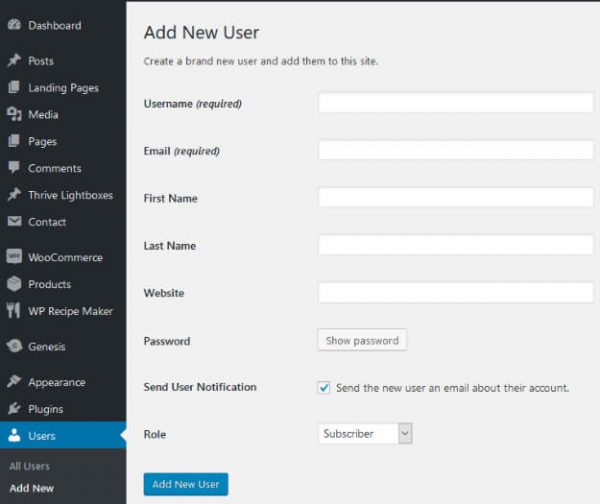The height and width of the screenshot is (504, 600).
Task: Click the Contact envelope icon
Action: (15, 221)
